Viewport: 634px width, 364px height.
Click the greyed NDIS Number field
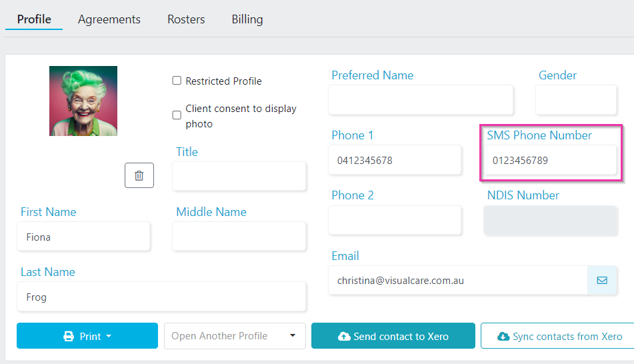(550, 220)
